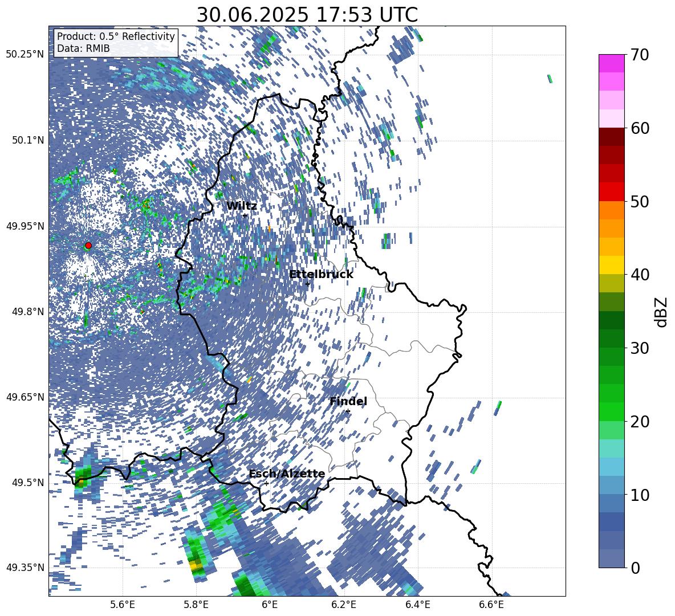Click the Data: RMIB text
Image resolution: width=675 pixels, height=616 pixels.
tap(83, 48)
